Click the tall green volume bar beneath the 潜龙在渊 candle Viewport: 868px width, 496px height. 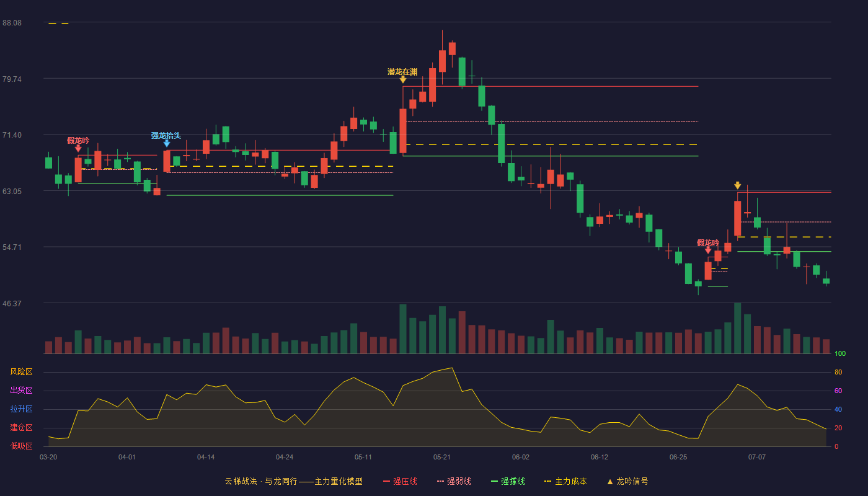point(403,329)
